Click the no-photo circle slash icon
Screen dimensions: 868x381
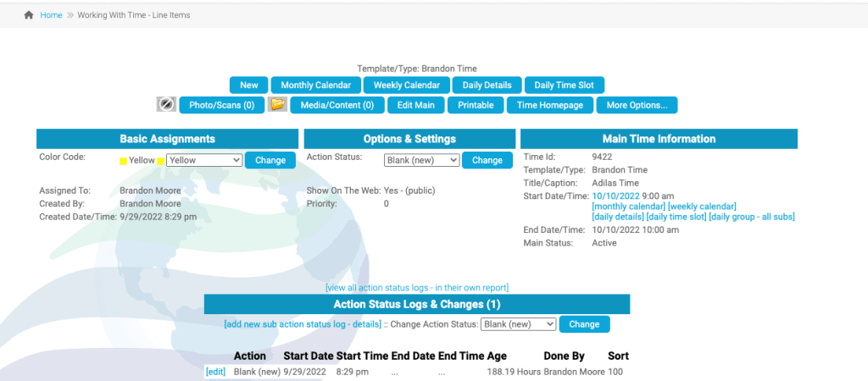pos(166,104)
